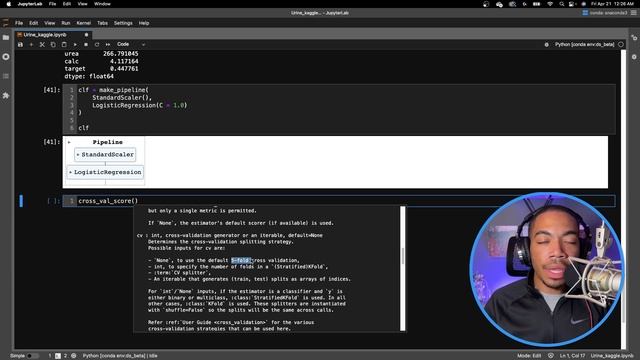Image resolution: width=640 pixels, height=360 pixels.
Task: Paste cell using the clipboard icon
Action: 64,44
